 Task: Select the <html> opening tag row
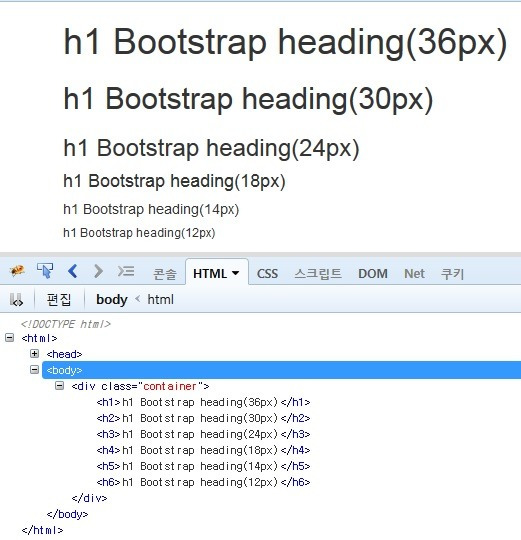click(x=39, y=338)
